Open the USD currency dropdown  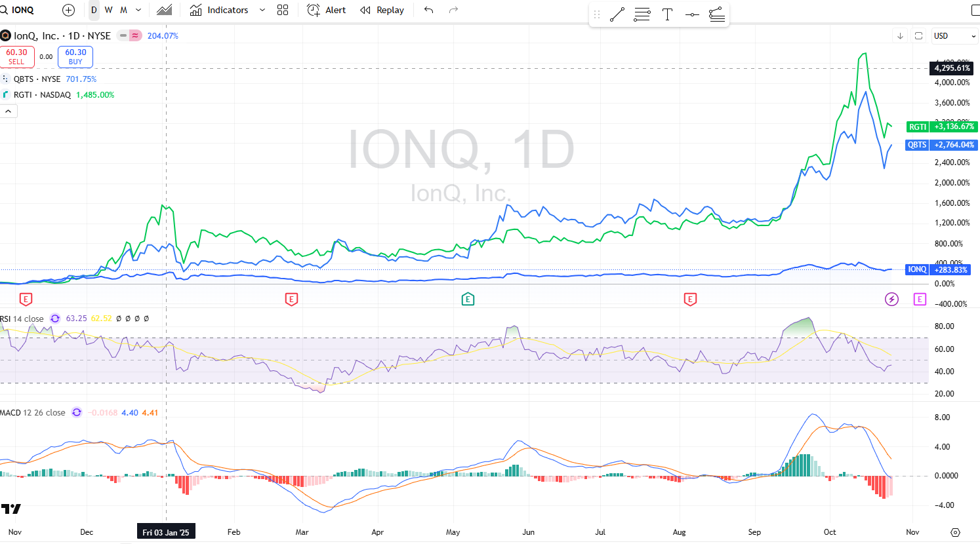click(x=954, y=36)
